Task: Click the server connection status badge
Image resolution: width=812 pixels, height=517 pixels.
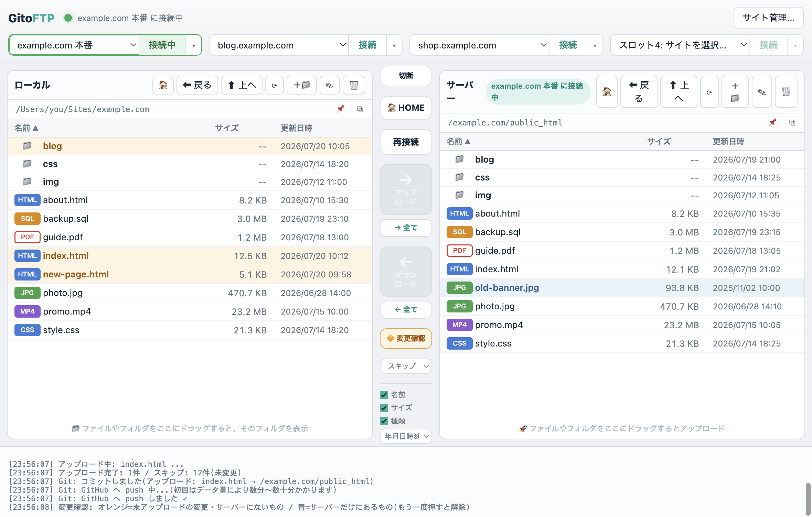Action: (x=538, y=91)
